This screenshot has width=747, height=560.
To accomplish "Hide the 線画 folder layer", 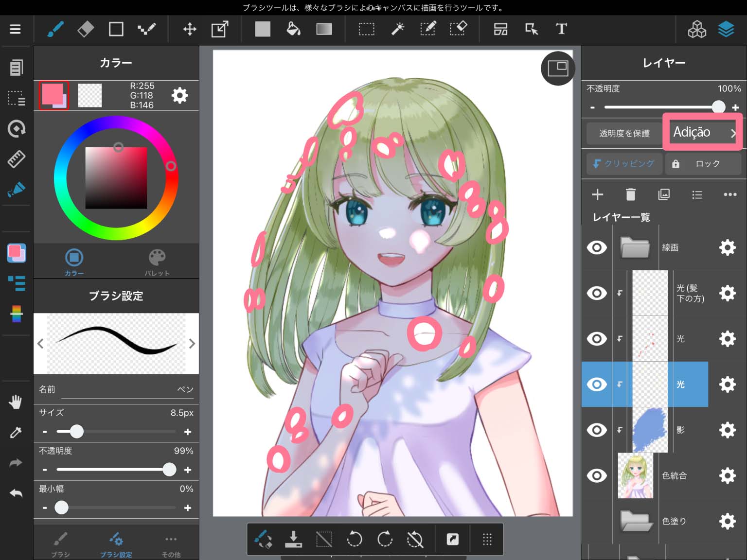I will point(597,247).
